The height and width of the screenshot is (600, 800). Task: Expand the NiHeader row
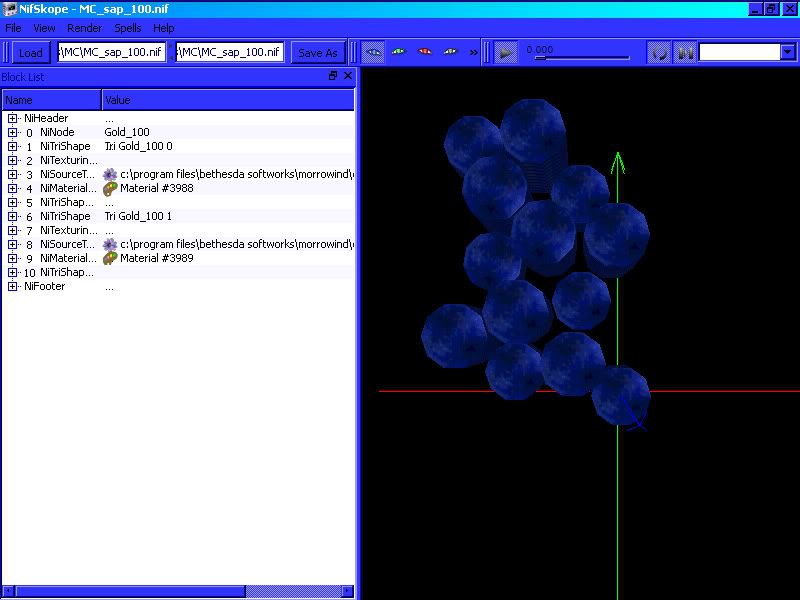12,118
